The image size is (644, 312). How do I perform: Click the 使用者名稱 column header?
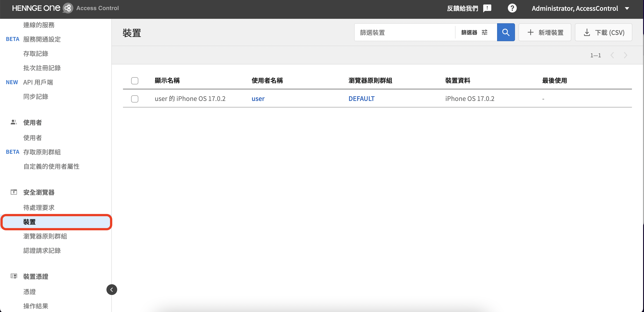[267, 81]
